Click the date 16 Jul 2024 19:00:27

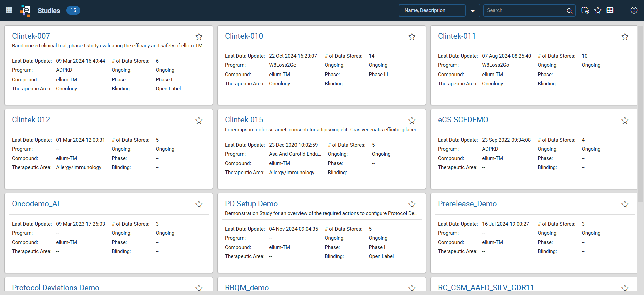pos(505,224)
